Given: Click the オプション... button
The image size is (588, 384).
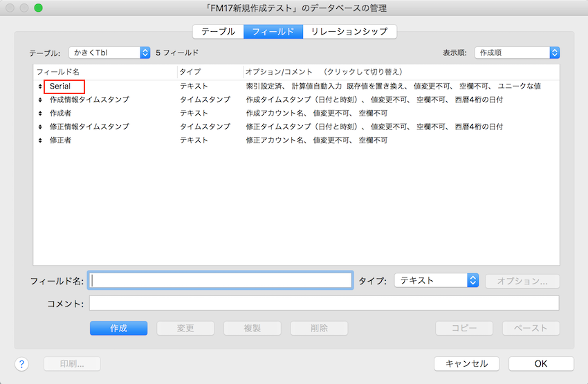Looking at the screenshot, I should pyautogui.click(x=522, y=281).
